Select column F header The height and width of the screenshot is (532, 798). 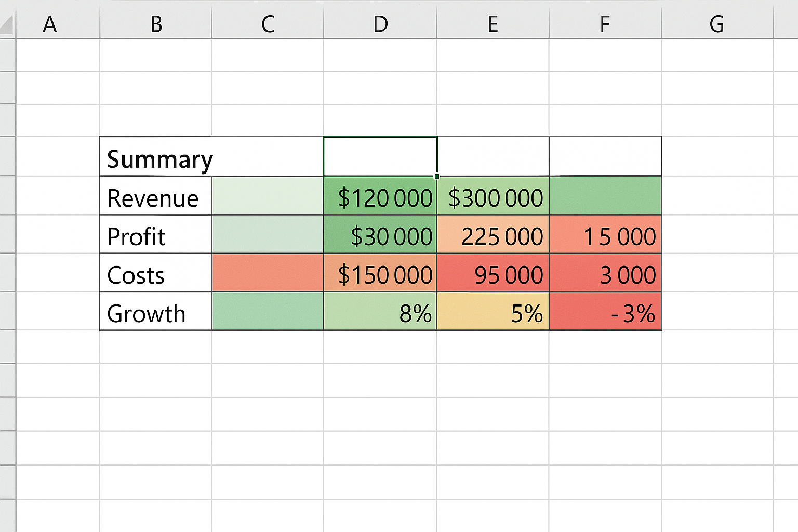click(605, 24)
